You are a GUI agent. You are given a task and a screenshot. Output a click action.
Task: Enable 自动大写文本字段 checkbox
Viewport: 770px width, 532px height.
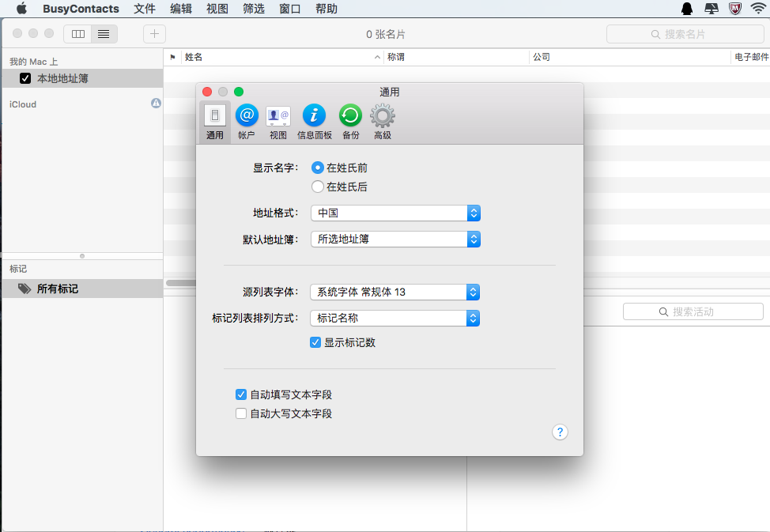pyautogui.click(x=240, y=413)
